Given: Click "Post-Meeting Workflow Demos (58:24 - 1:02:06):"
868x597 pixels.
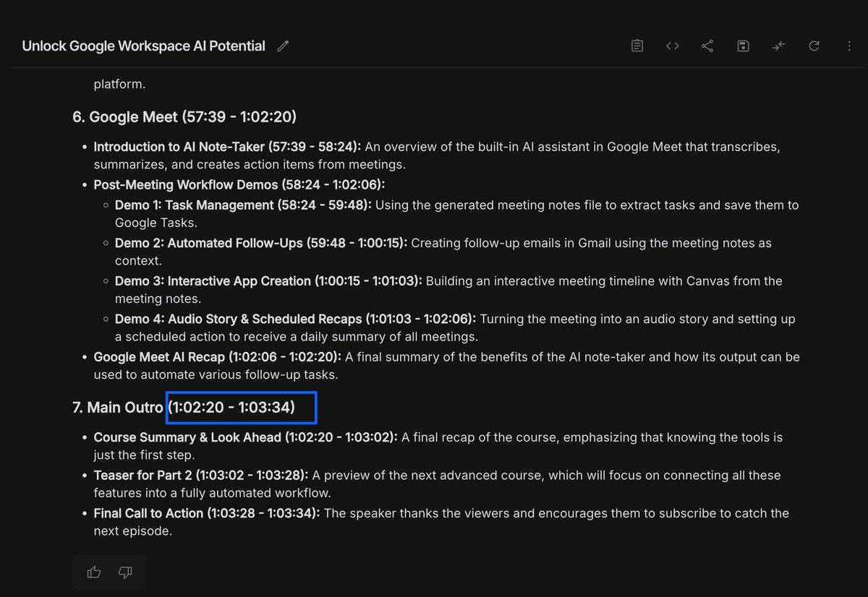Looking at the screenshot, I should 239,185.
